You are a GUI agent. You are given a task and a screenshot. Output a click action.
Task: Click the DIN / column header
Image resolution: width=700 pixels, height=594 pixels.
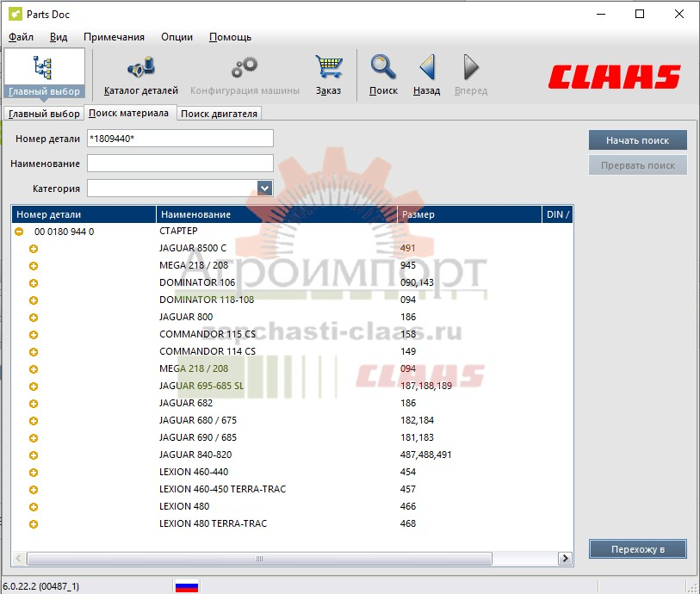(x=558, y=214)
